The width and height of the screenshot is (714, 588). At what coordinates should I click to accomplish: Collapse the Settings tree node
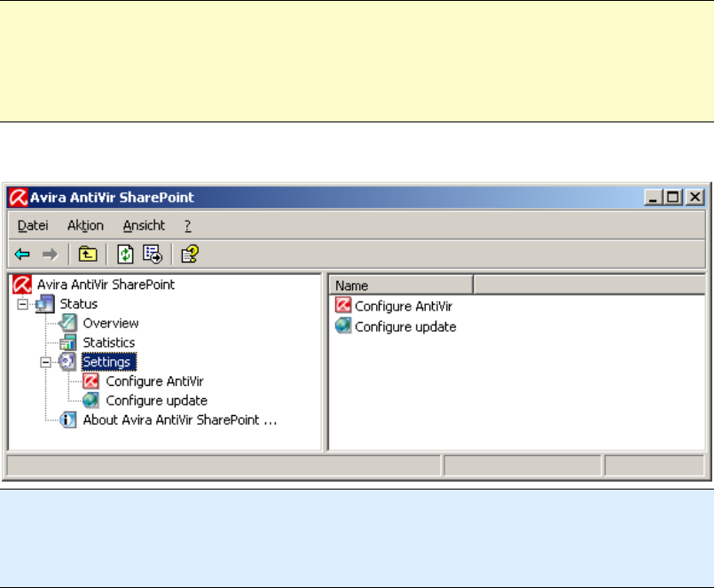click(45, 362)
